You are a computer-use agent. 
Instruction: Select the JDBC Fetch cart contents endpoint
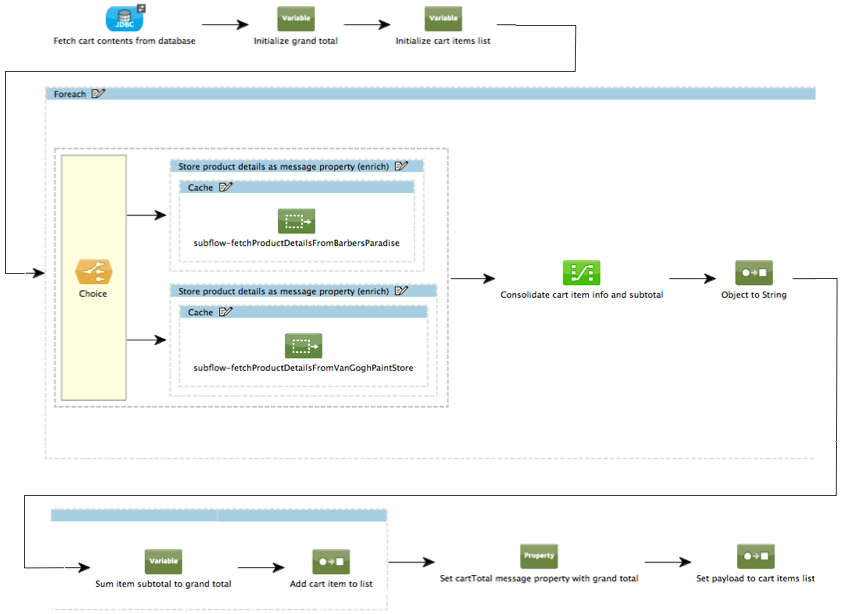[x=124, y=18]
